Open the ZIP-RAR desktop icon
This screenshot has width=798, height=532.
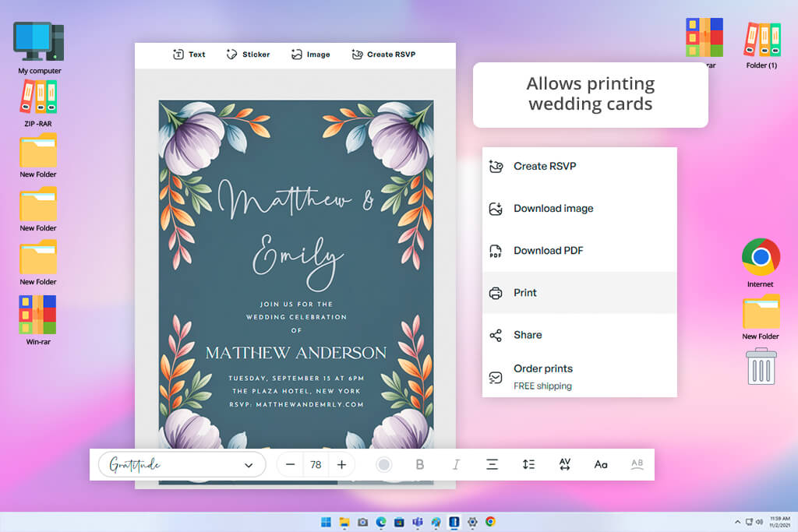point(38,104)
